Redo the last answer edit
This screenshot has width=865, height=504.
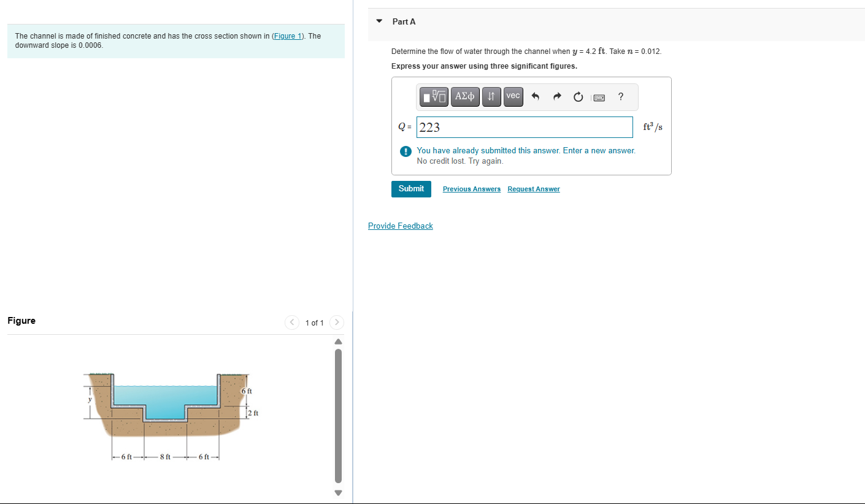(x=557, y=97)
